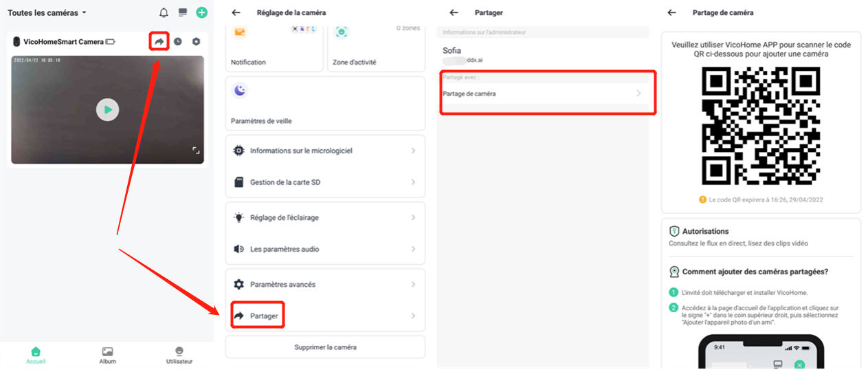Open the playback history clock icon
This screenshot has width=868, height=372.
coord(178,42)
